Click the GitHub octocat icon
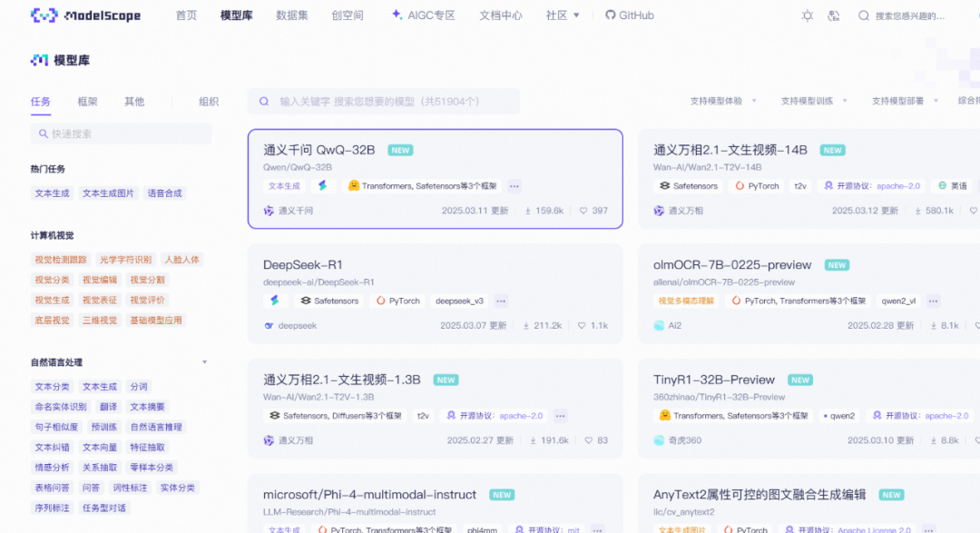The image size is (980, 533). (x=610, y=15)
